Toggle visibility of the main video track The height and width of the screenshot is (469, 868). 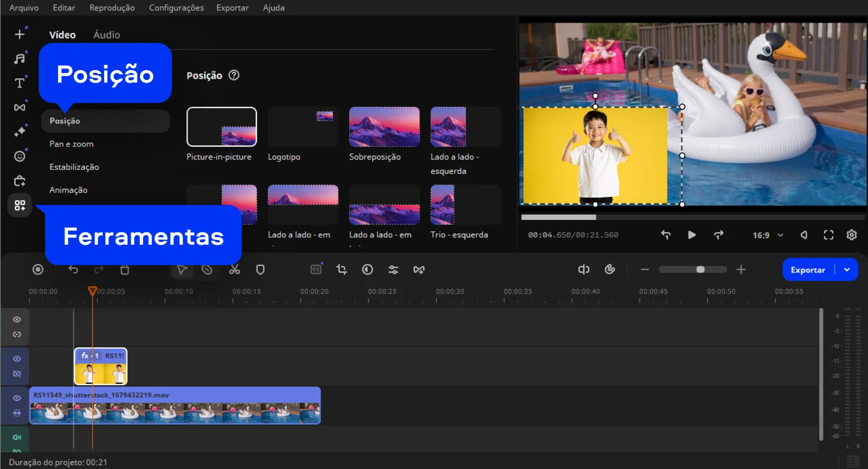coord(17,398)
